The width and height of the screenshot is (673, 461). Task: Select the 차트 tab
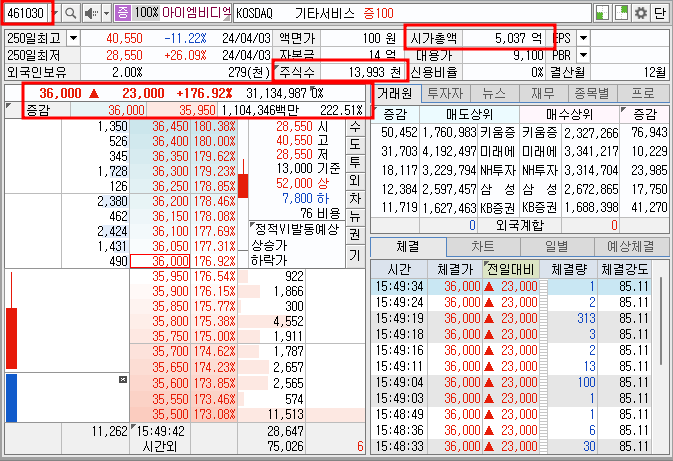pos(483,246)
